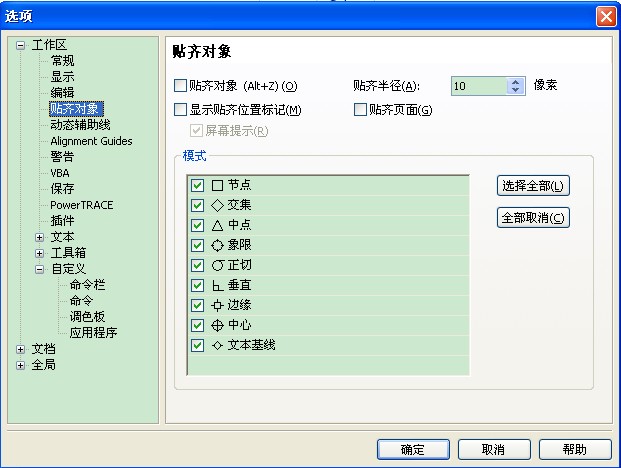The image size is (621, 468).
Task: Select 命令栏 under 自定义
Action: point(88,285)
